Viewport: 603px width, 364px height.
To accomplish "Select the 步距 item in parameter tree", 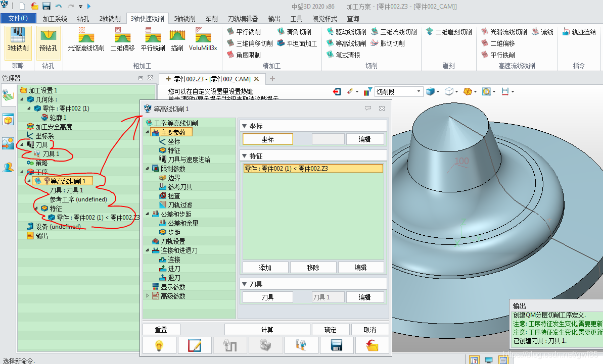I will (x=174, y=232).
